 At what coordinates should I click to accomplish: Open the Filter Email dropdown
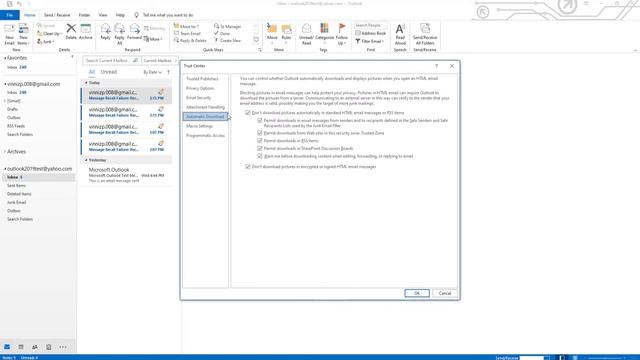[369, 41]
